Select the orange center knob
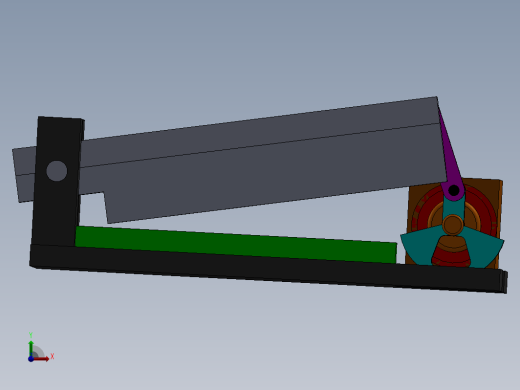520x390 pixels. coord(452,225)
